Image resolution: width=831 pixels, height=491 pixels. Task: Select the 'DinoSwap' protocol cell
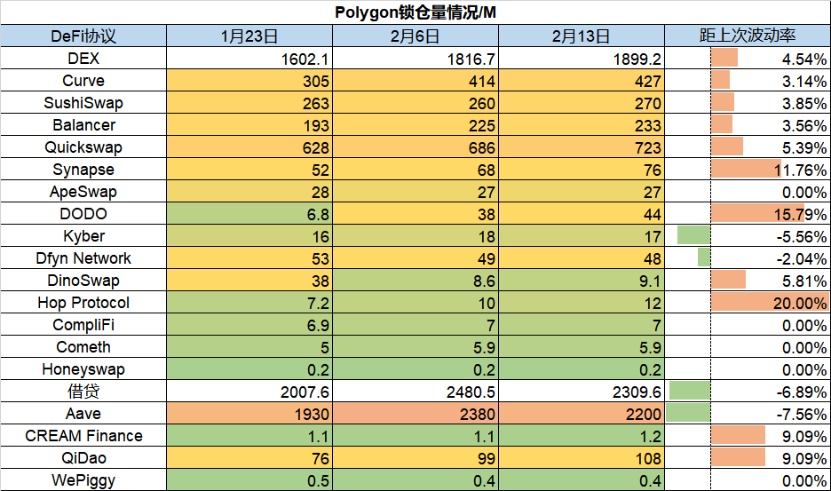pyautogui.click(x=83, y=280)
